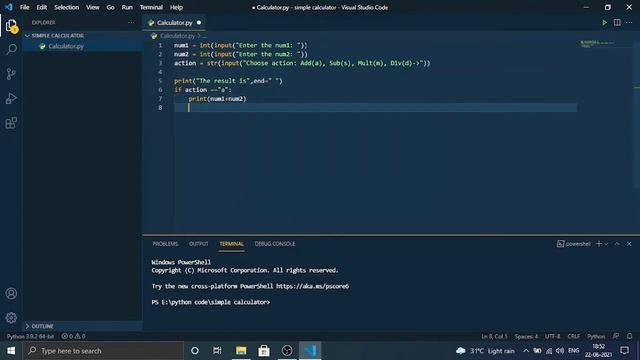Click the ENG language indicator
The width and height of the screenshot is (640, 360).
[573, 351]
